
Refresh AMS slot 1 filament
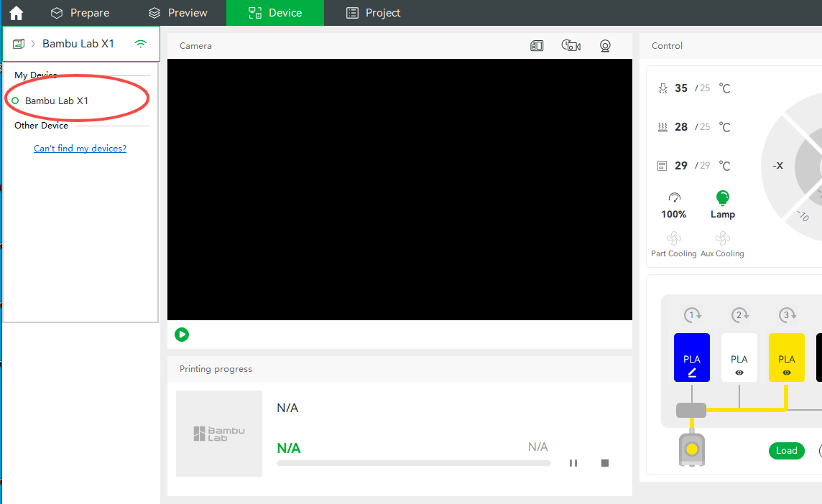693,315
